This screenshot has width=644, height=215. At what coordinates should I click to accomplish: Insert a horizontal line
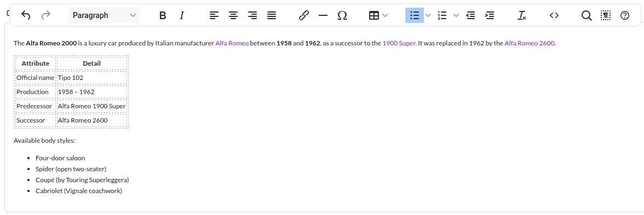coord(323,15)
